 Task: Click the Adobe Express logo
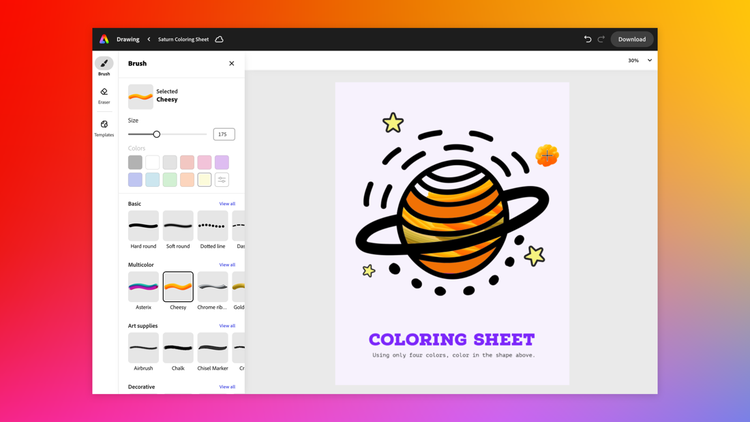[x=104, y=39]
